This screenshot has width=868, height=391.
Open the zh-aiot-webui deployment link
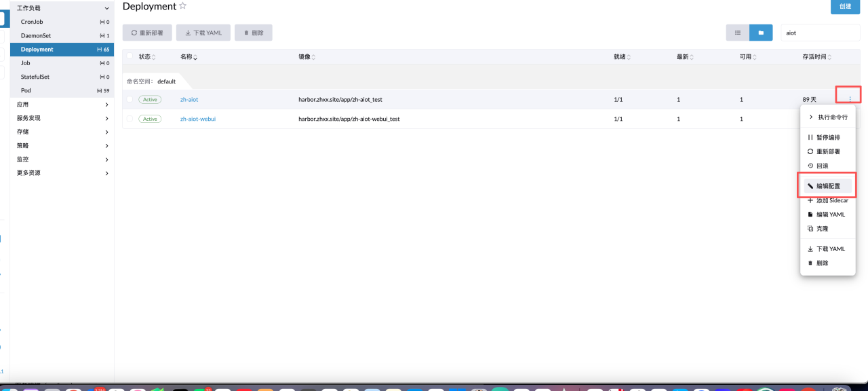coord(198,119)
